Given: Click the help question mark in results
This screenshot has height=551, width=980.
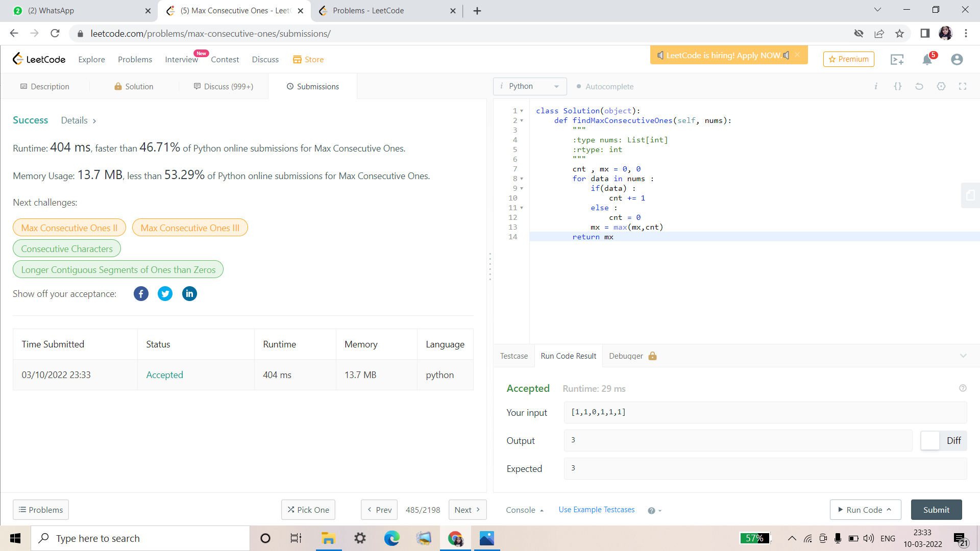Looking at the screenshot, I should tap(963, 388).
